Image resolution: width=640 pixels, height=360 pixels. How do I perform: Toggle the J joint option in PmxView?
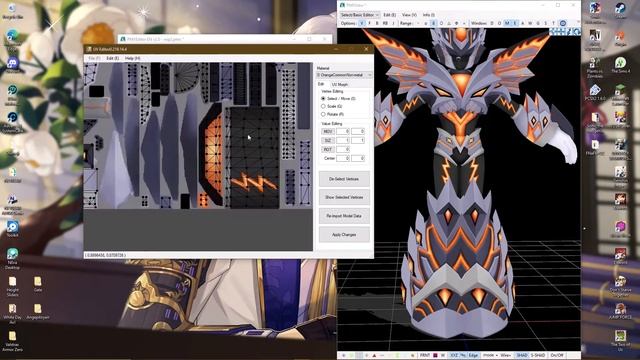point(393,23)
